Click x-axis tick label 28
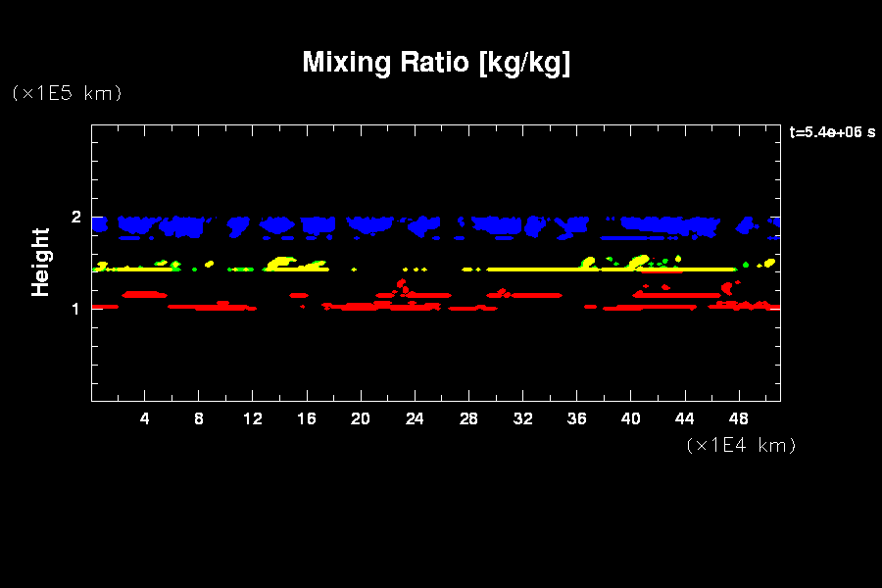 pyautogui.click(x=468, y=419)
